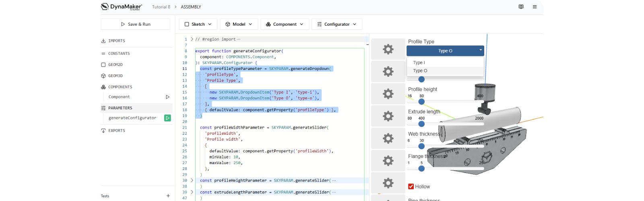This screenshot has height=201, width=644.
Task: Run the Component play icon
Action: point(167,97)
